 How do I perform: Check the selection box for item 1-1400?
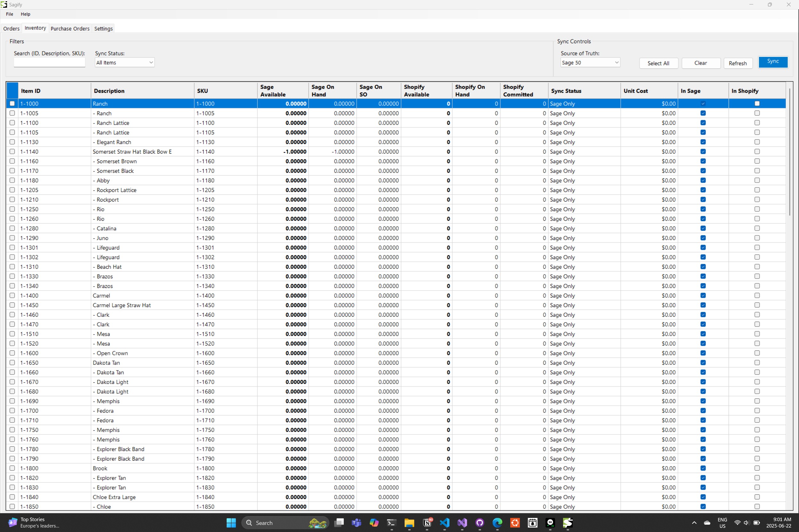click(x=12, y=295)
